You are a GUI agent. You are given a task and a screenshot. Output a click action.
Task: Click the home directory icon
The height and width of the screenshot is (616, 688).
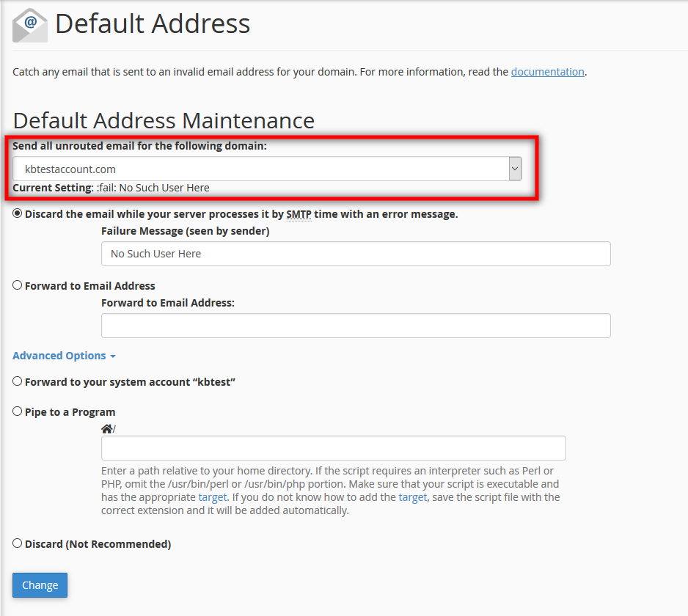click(107, 429)
